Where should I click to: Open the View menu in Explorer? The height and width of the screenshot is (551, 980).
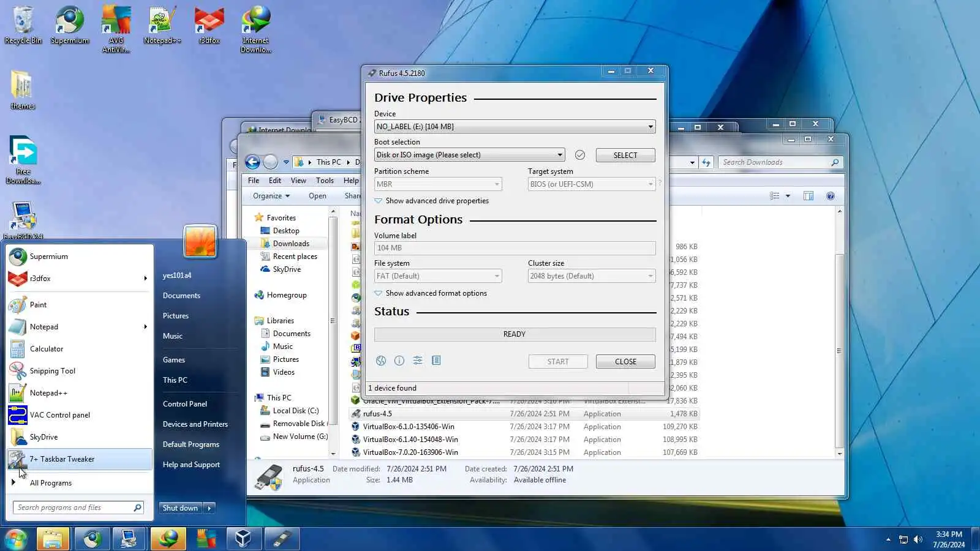click(298, 181)
